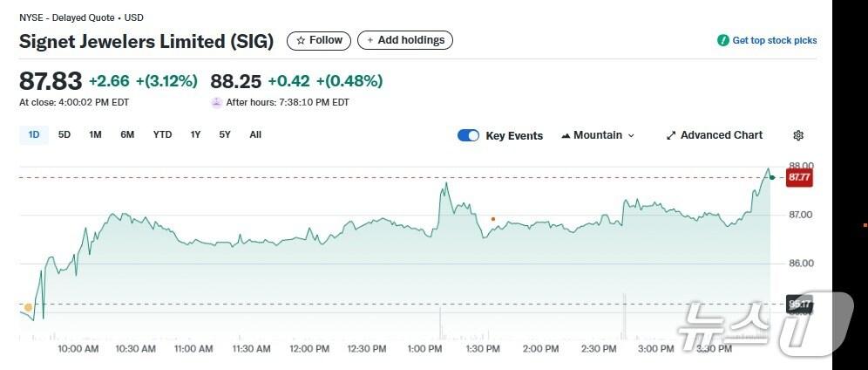Select the 1M time range
Viewport: 868px width, 370px height.
(96, 134)
